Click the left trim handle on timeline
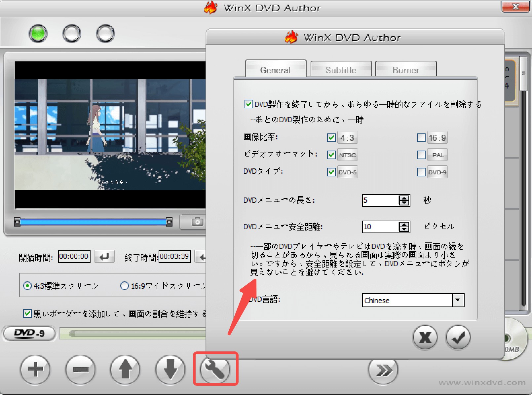 (x=17, y=222)
